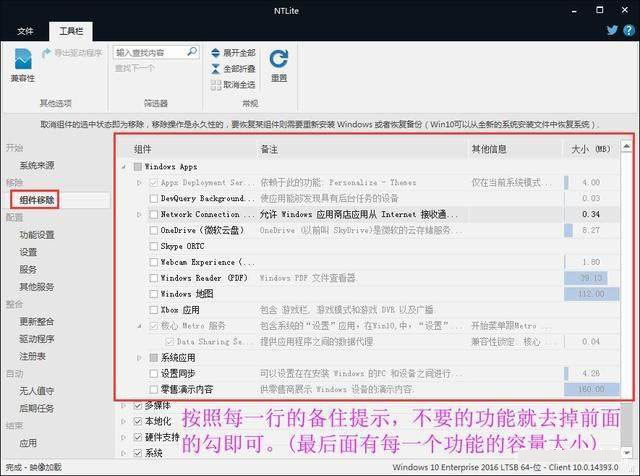Open the help question mark icon
The width and height of the screenshot is (640, 476).
coord(629,30)
